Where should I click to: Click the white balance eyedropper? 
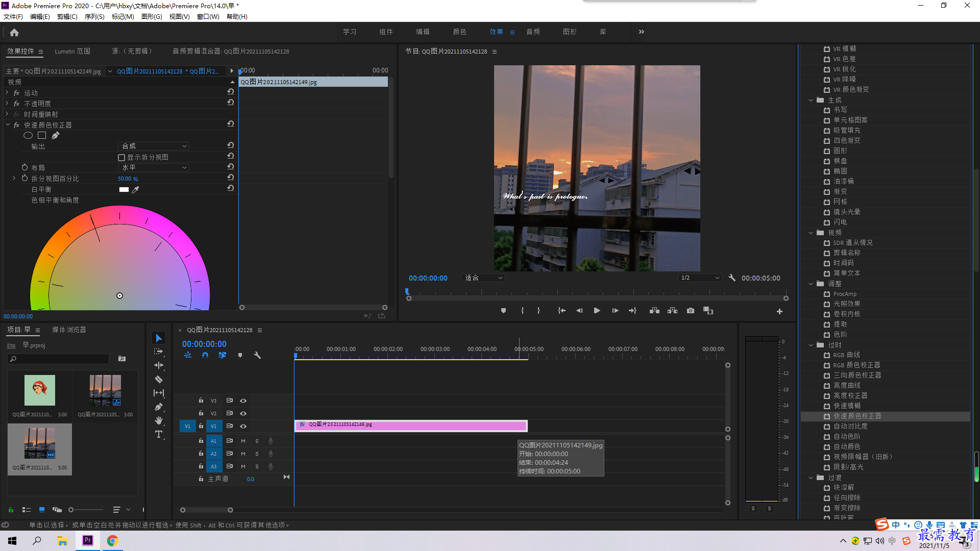(135, 189)
